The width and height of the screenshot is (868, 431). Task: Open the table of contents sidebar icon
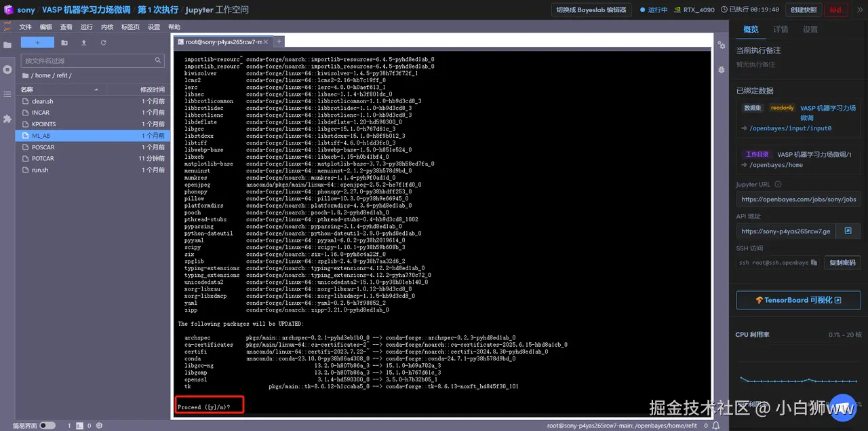[x=7, y=94]
